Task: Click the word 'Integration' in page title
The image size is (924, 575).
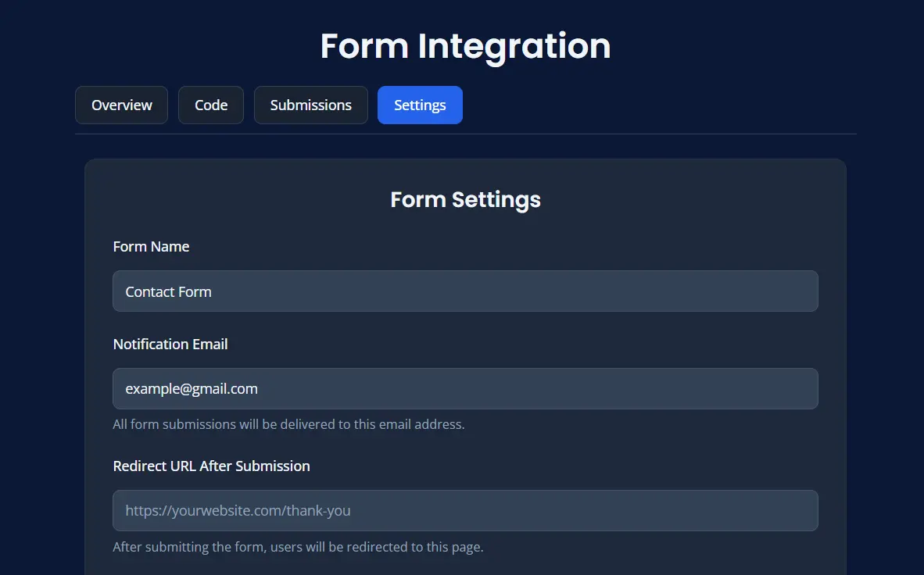Action: click(x=514, y=46)
